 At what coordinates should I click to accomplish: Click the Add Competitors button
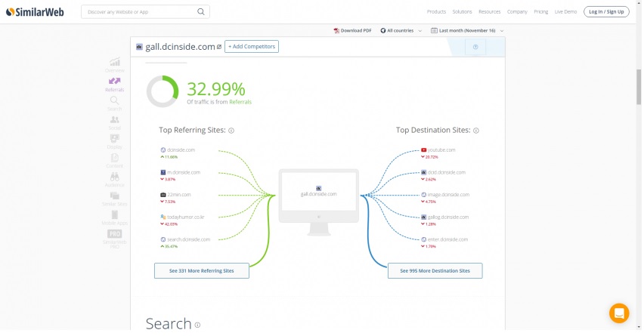(252, 47)
